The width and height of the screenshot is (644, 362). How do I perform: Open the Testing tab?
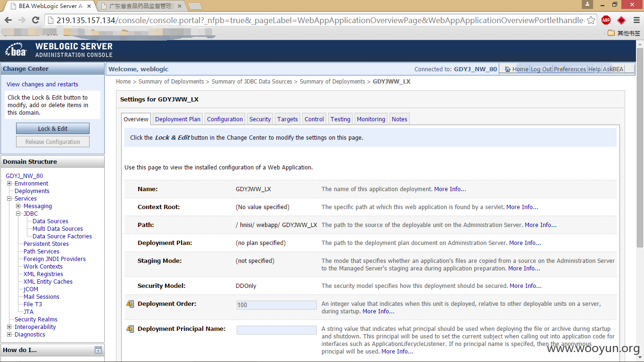(340, 119)
